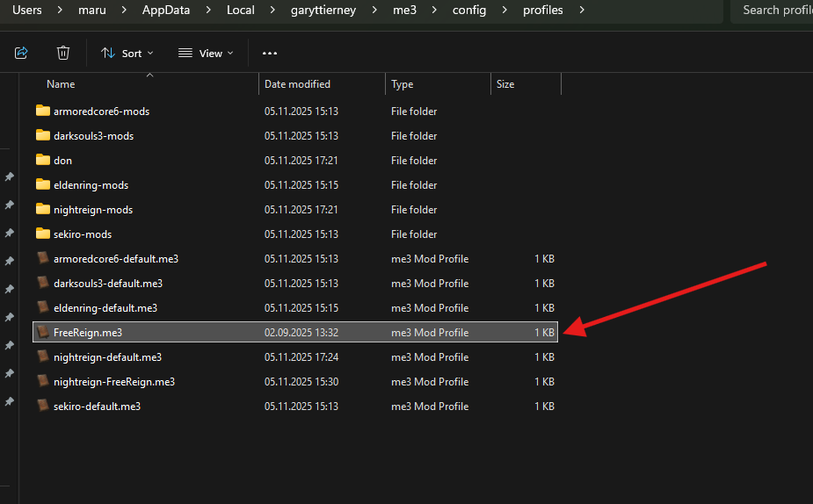Image resolution: width=813 pixels, height=504 pixels.
Task: Click the armoredcore6-mods folder icon
Action: click(x=43, y=112)
